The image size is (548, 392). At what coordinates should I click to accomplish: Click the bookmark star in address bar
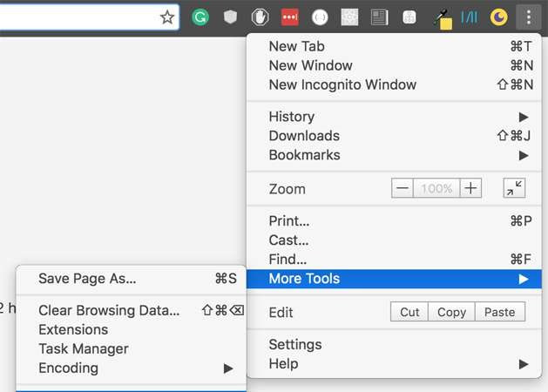[167, 17]
